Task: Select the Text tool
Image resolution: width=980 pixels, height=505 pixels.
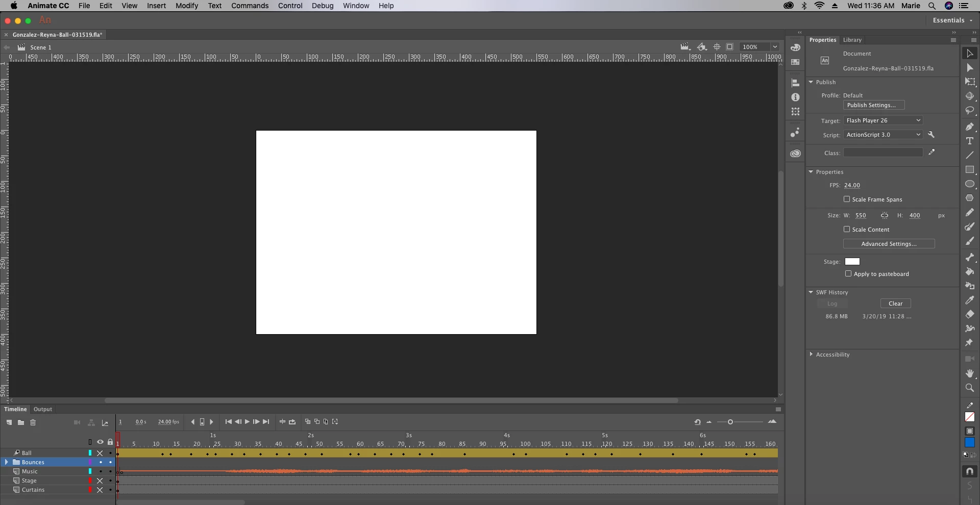Action: point(970,141)
